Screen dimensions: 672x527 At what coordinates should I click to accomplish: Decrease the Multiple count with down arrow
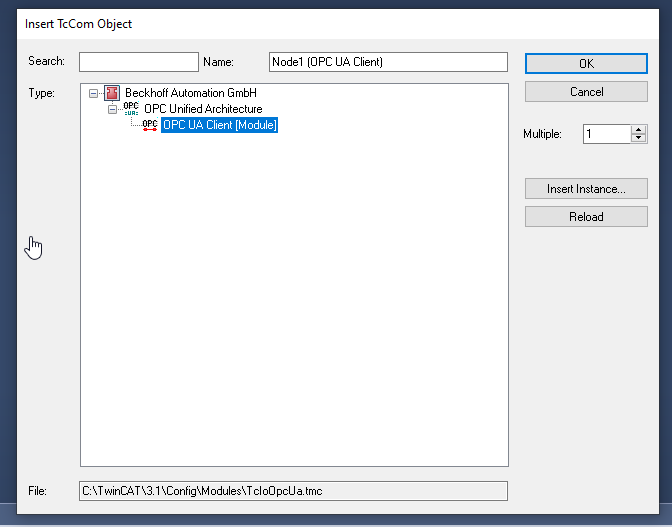[x=639, y=138]
